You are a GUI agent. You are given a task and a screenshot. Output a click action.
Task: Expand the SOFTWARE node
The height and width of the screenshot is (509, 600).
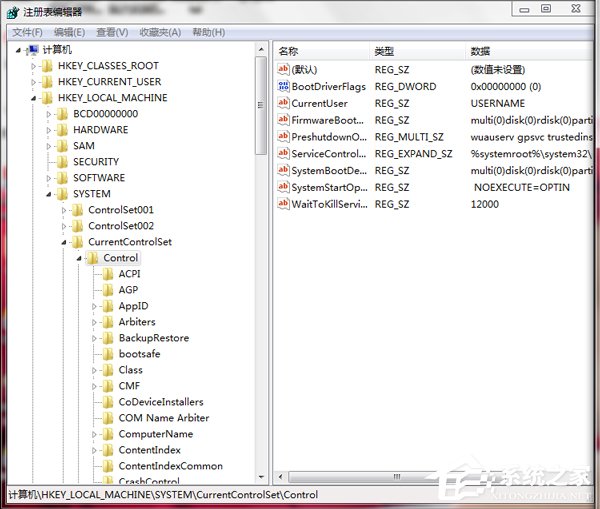pos(49,178)
